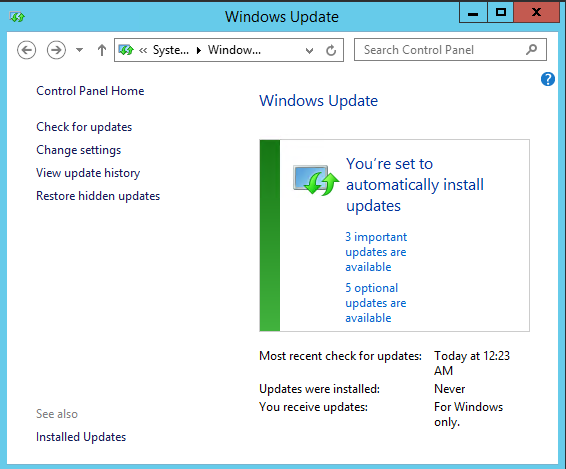
Task: Go back with the back arrow button
Action: point(26,50)
